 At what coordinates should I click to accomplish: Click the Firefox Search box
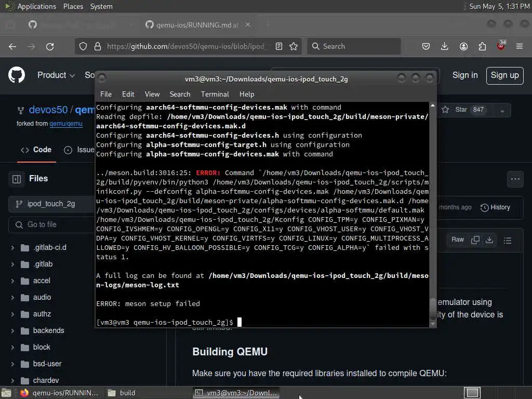pos(354,46)
